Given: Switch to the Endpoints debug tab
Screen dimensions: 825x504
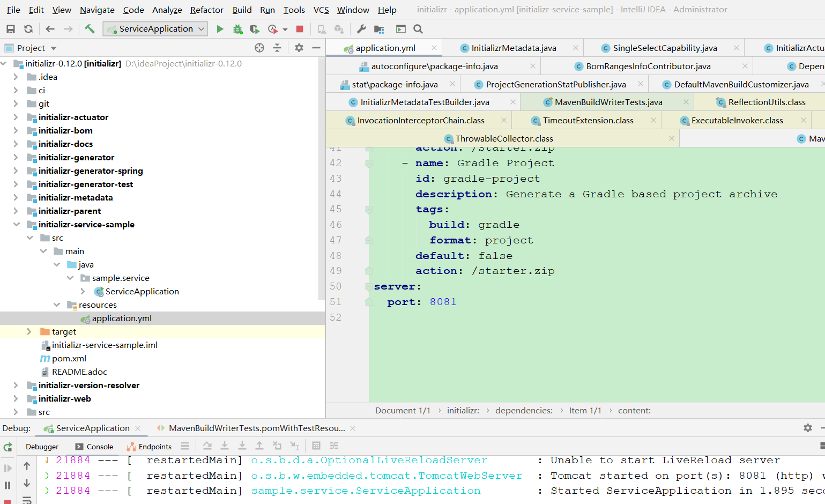Looking at the screenshot, I should tap(149, 447).
